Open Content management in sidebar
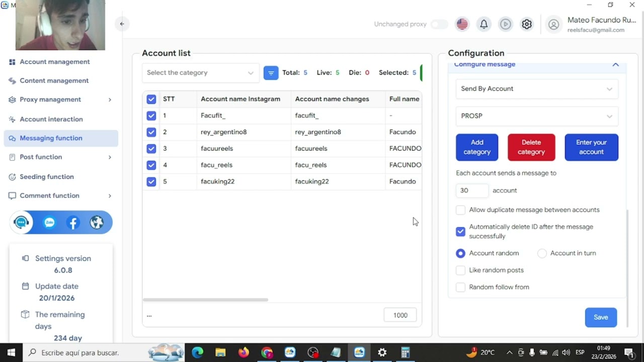This screenshot has width=644, height=362. point(54,80)
